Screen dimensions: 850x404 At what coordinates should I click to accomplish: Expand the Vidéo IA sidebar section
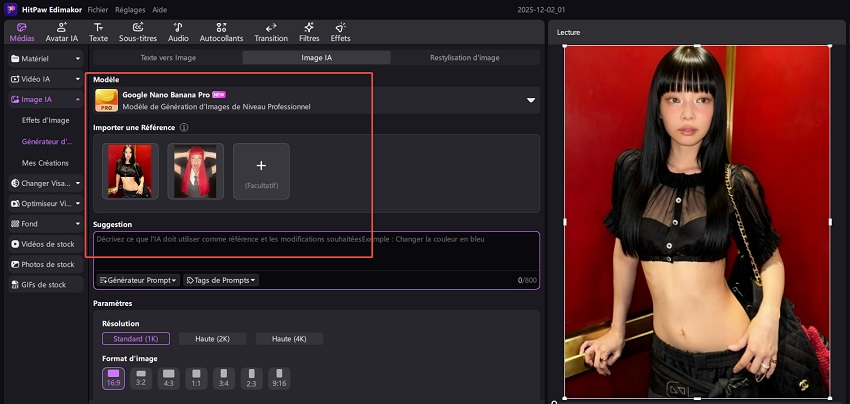click(x=44, y=79)
